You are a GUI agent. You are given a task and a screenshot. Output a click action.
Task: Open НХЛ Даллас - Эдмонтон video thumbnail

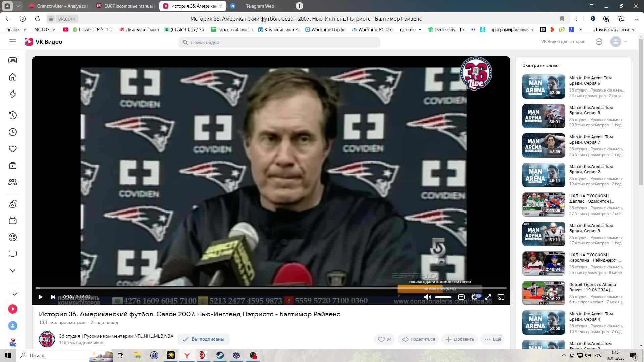(543, 204)
